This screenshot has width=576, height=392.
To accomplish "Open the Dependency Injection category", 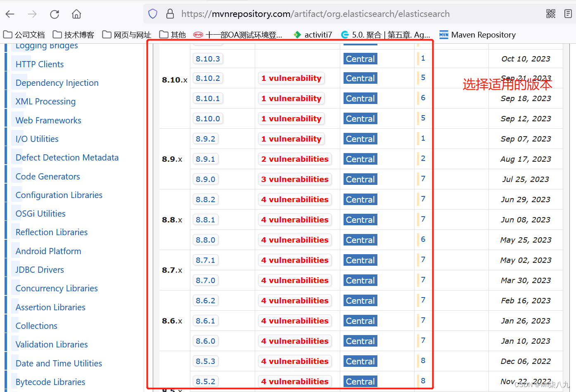I will point(57,83).
